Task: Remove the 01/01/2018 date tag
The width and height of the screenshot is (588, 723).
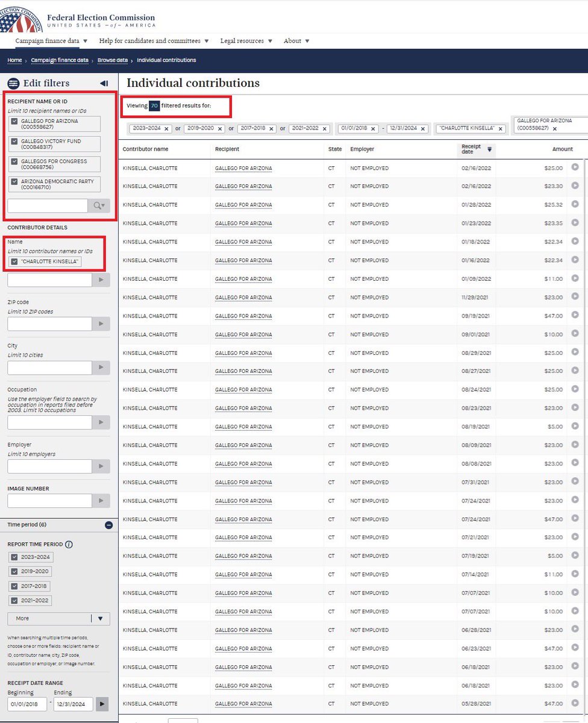Action: (x=373, y=129)
